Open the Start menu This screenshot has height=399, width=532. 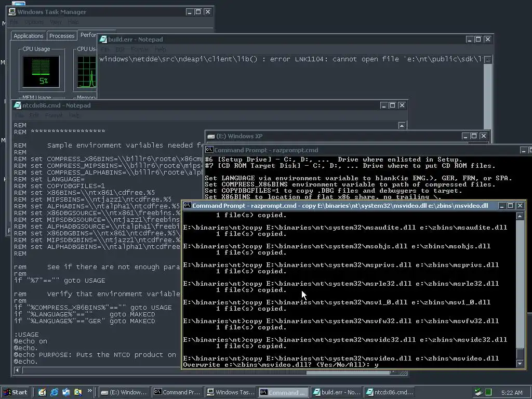[x=16, y=392]
